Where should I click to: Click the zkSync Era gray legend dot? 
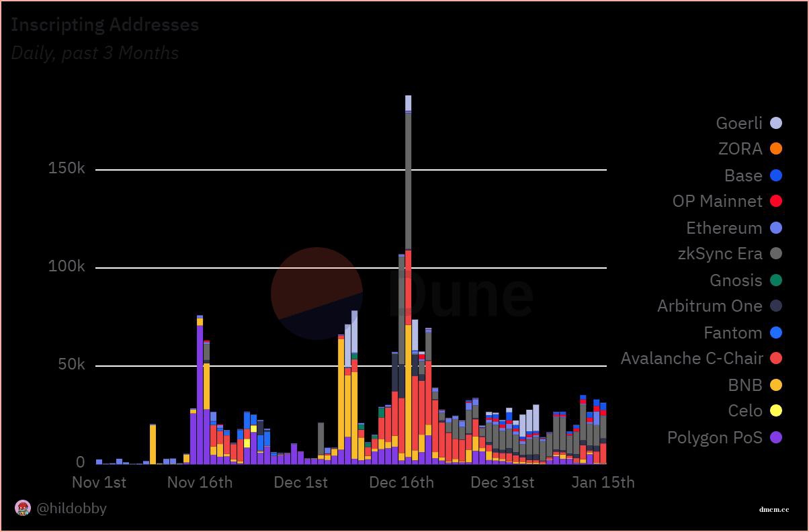coord(776,254)
